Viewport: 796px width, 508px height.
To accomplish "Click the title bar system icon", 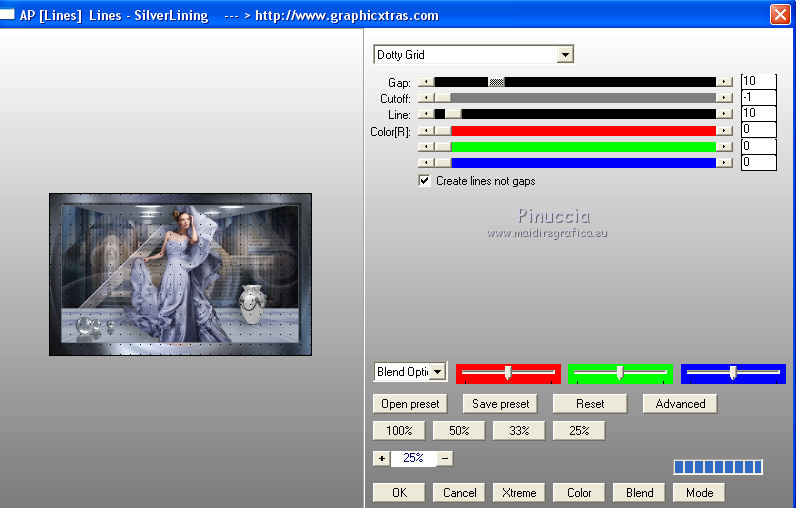I will tap(7, 14).
